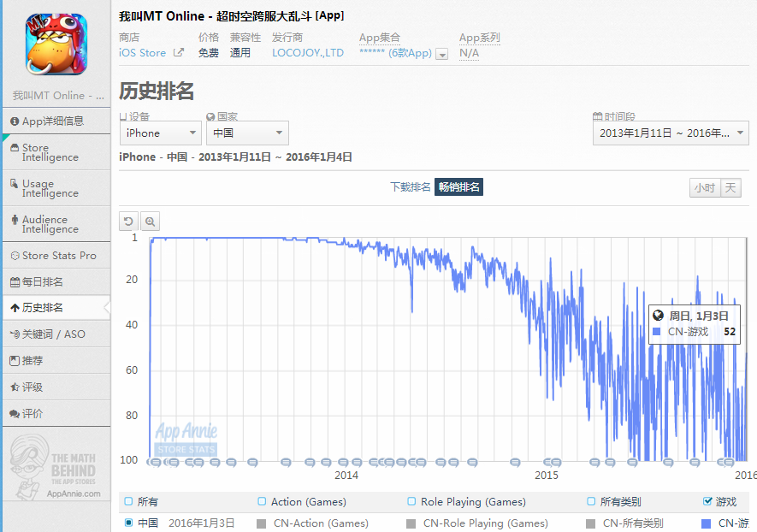Open 关键词 / ASO in the sidebar
Image resolution: width=757 pixels, height=532 pixels.
click(x=56, y=334)
